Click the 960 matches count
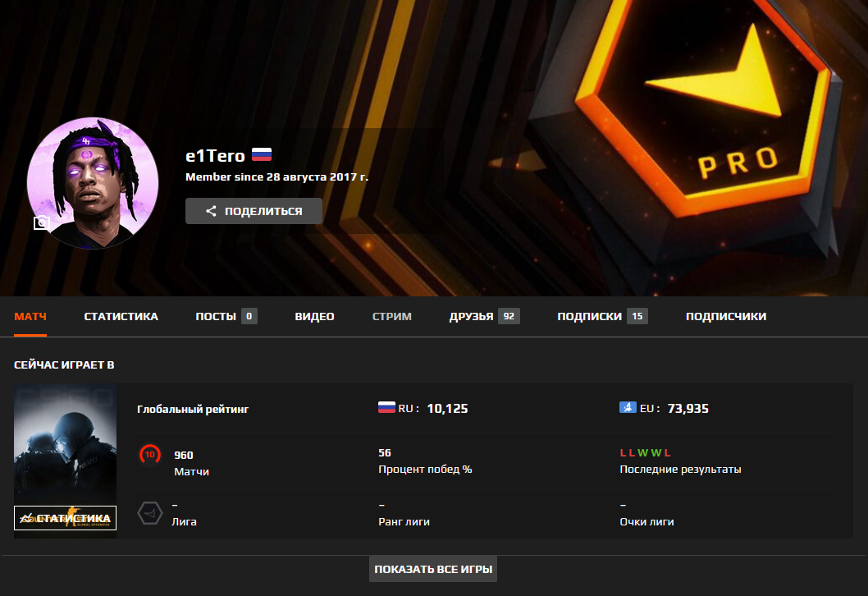 [x=184, y=455]
